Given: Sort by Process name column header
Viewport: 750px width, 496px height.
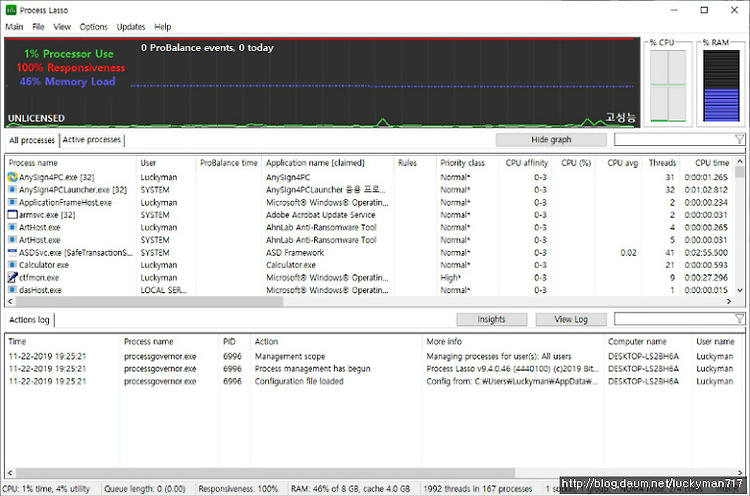Looking at the screenshot, I should (x=70, y=163).
